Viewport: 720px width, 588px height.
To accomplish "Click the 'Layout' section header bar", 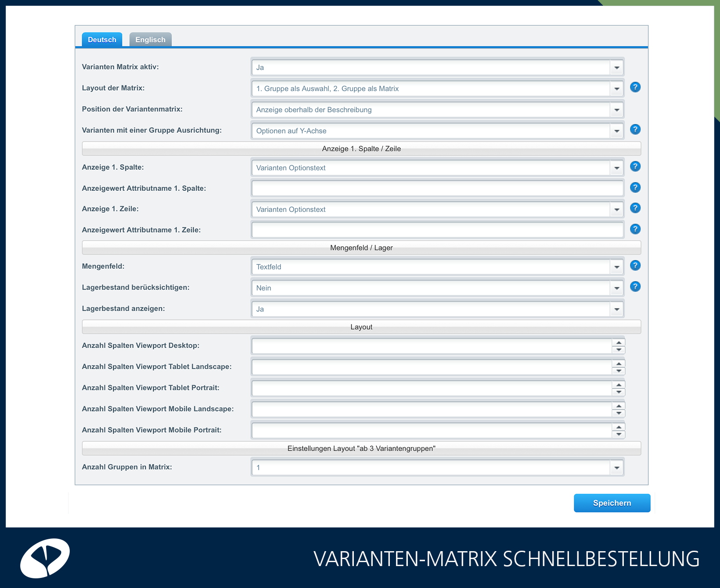I will pos(361,327).
